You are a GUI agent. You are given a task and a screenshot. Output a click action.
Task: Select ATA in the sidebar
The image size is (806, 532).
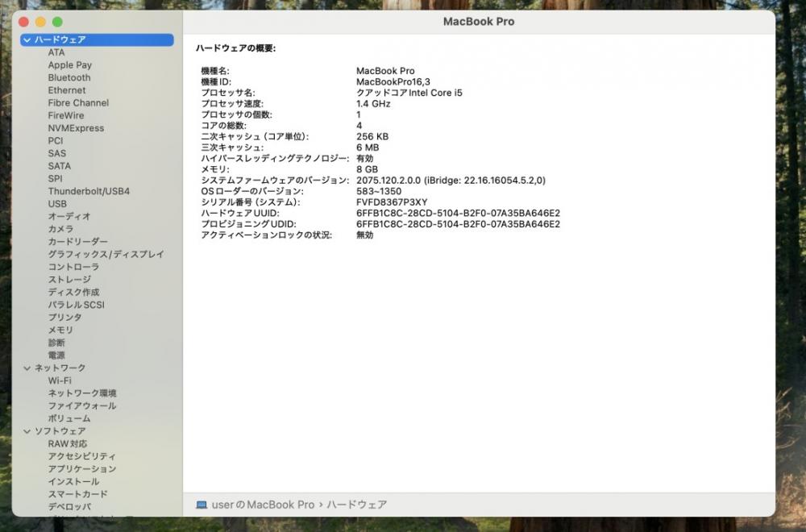[x=56, y=52]
